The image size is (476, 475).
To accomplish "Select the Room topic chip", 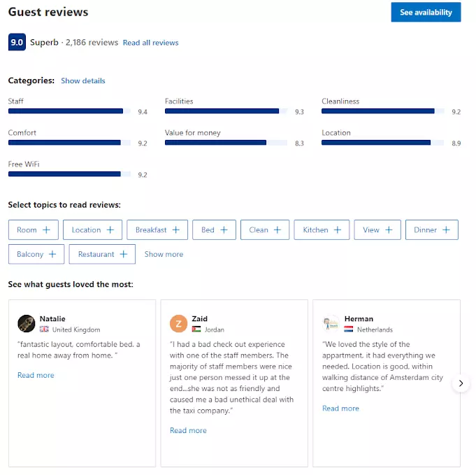I will (34, 229).
